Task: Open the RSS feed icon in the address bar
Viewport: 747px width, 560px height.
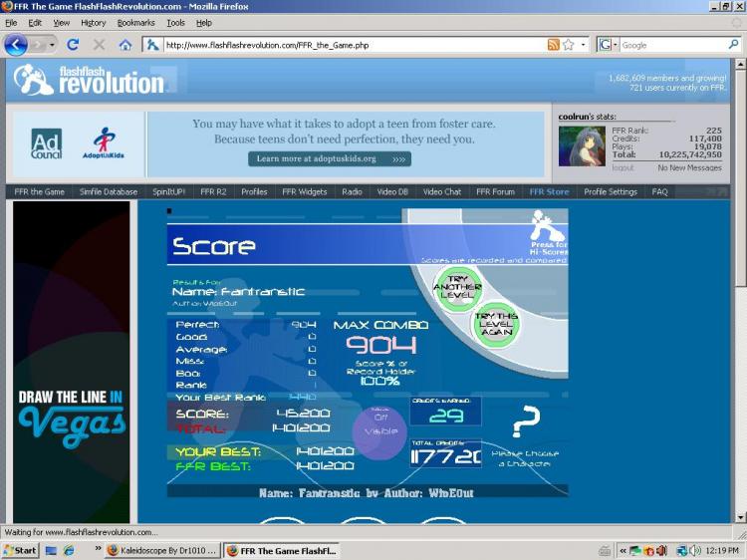Action: pyautogui.click(x=553, y=45)
